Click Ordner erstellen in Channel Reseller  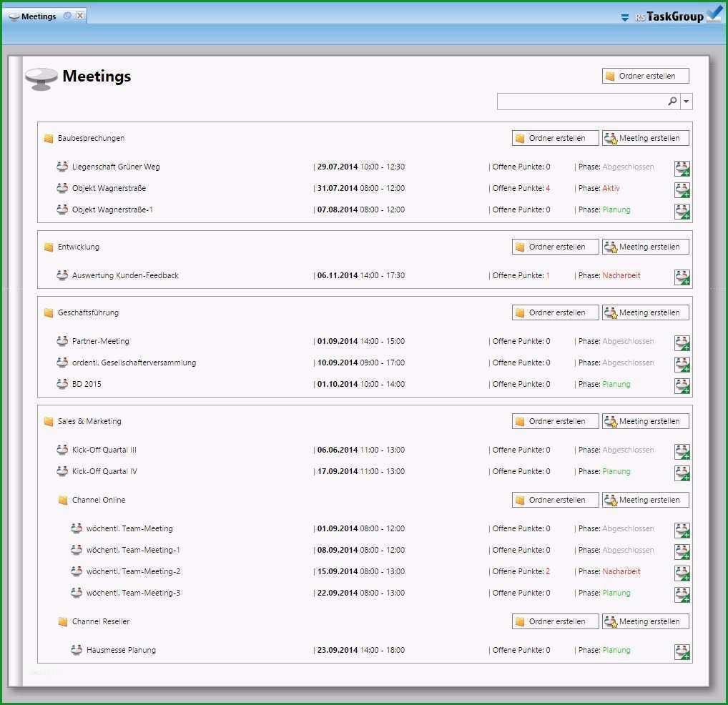555,621
